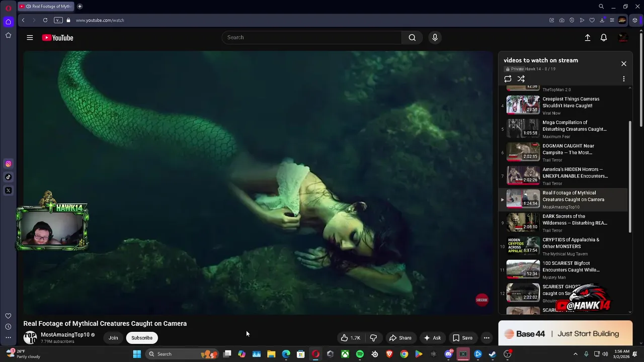The height and width of the screenshot is (362, 644).
Task: Reload the page
Action: pyautogui.click(x=45, y=20)
